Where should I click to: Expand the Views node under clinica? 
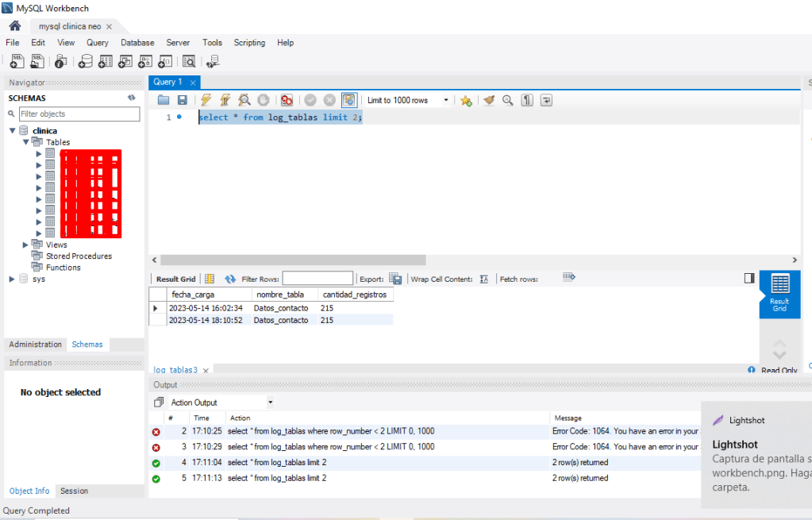[26, 245]
